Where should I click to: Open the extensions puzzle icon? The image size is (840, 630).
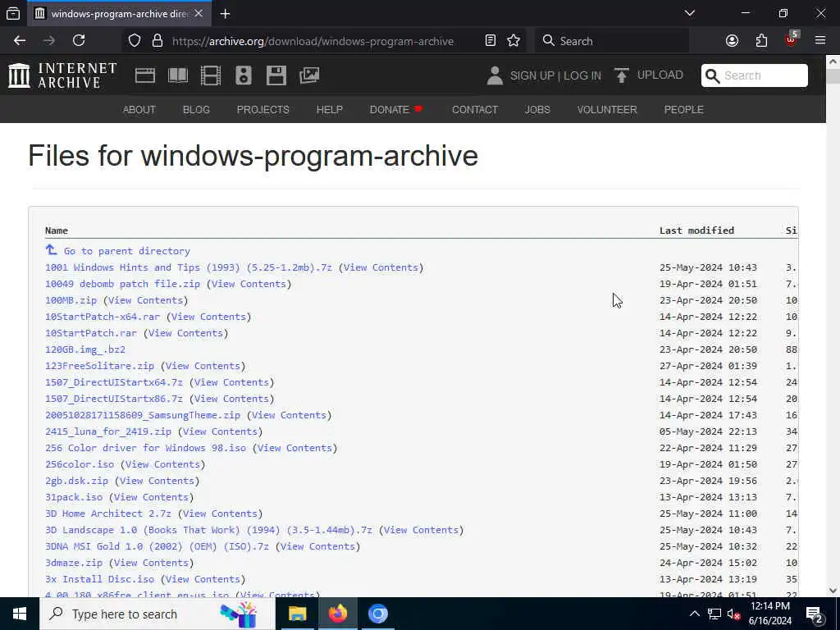coord(761,41)
